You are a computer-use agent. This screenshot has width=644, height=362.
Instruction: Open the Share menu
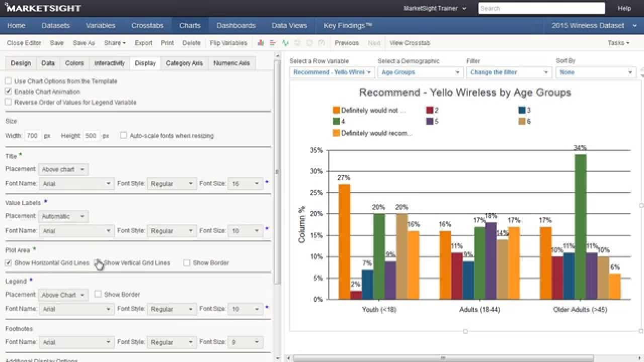(x=115, y=43)
